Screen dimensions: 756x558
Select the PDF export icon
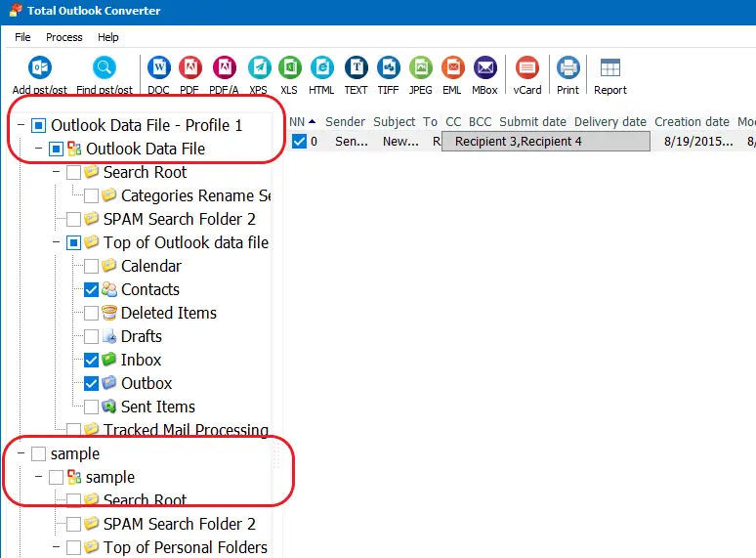coord(190,68)
